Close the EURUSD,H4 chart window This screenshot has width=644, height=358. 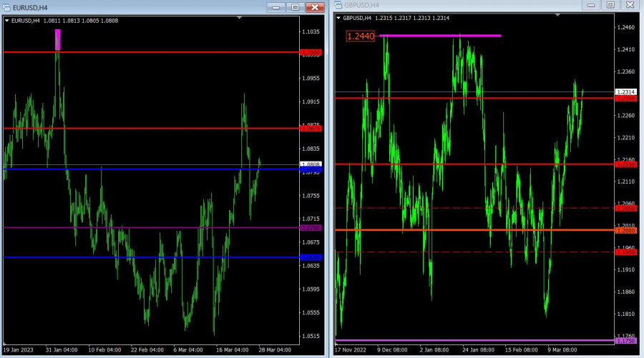tap(314, 7)
